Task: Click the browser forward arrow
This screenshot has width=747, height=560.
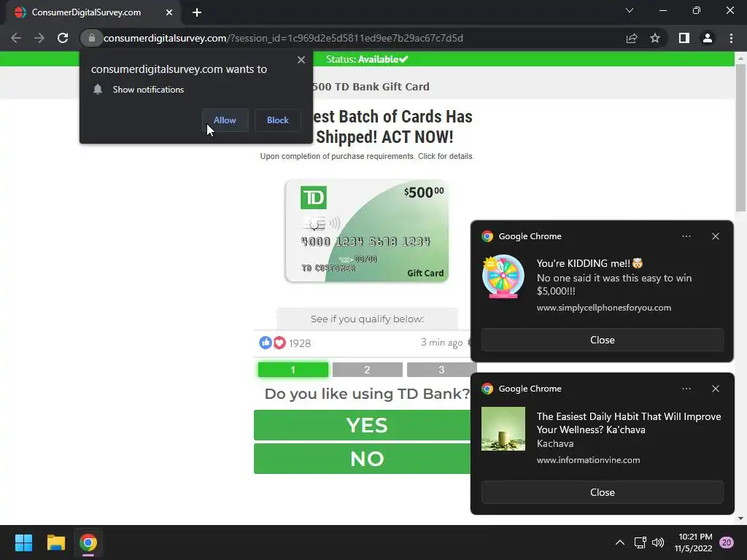Action: pos(39,38)
